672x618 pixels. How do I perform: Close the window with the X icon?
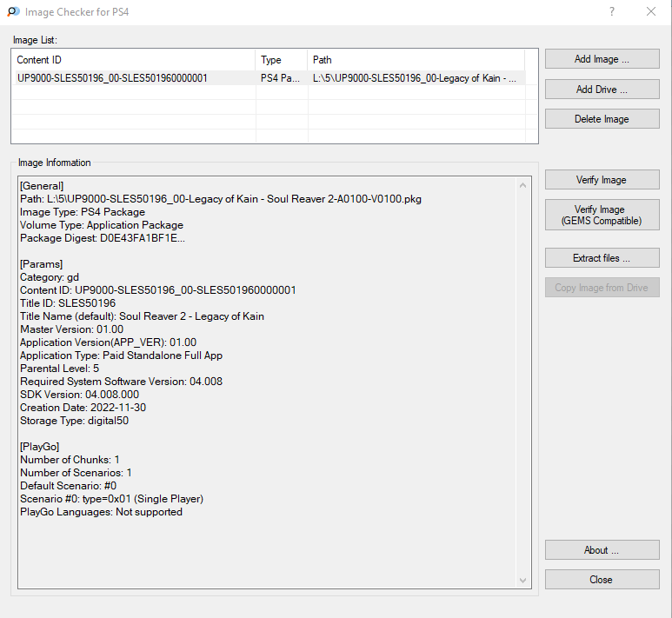[651, 11]
